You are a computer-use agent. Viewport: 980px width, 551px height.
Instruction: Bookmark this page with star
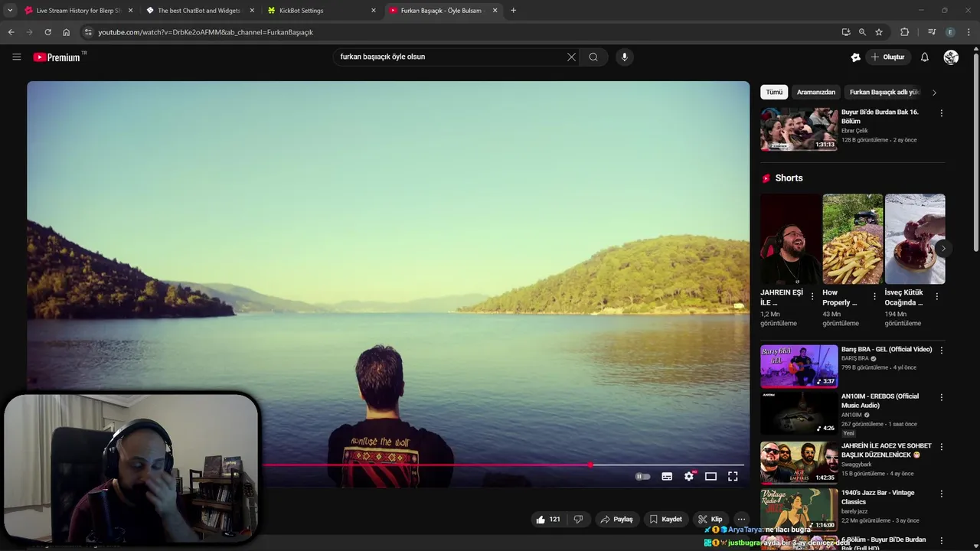pyautogui.click(x=879, y=32)
